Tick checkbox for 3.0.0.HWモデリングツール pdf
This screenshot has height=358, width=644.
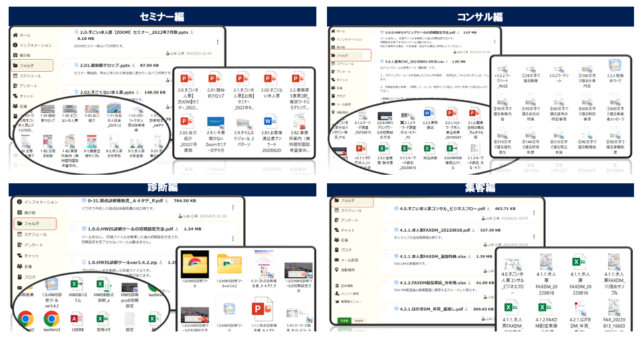[373, 32]
